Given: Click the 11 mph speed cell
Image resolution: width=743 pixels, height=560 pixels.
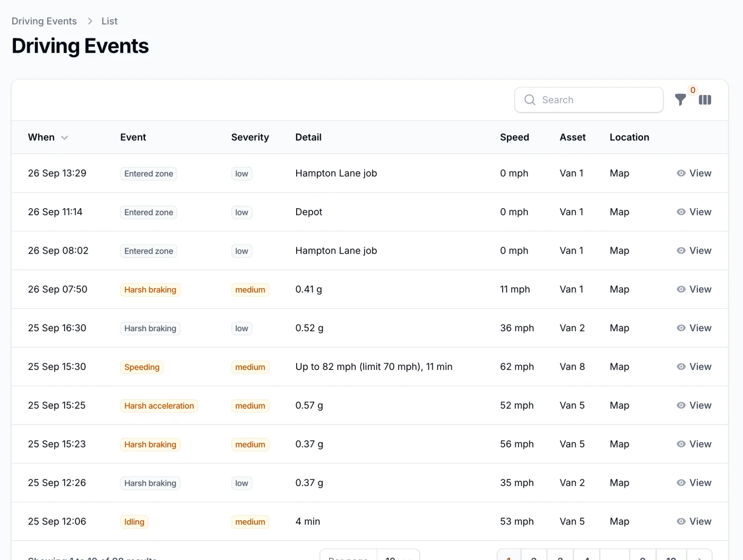Looking at the screenshot, I should [x=515, y=289].
